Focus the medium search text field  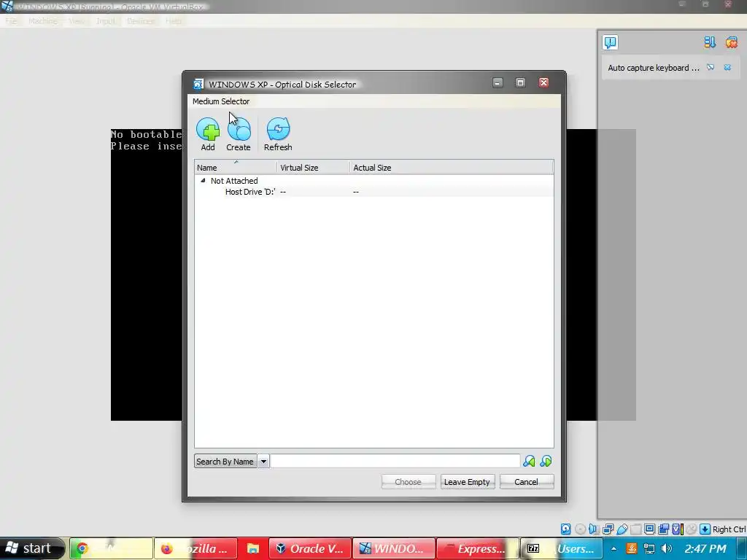pos(395,461)
